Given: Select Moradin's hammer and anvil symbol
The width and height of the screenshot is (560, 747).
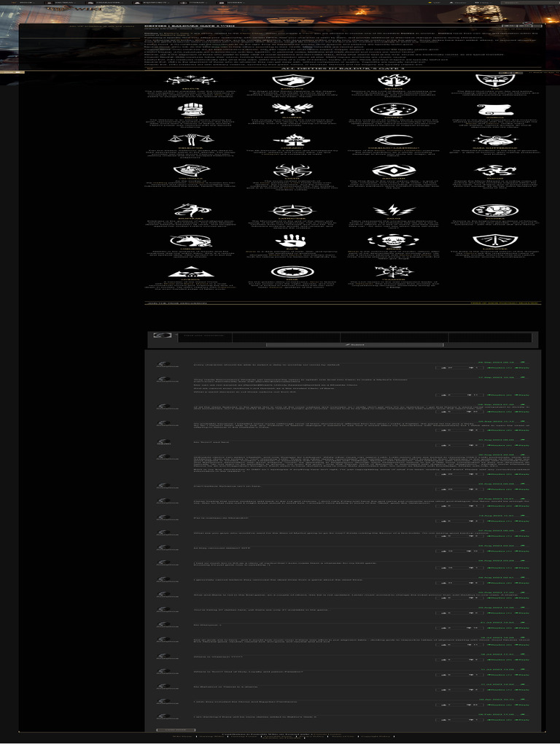Looking at the screenshot, I should coord(292,139).
